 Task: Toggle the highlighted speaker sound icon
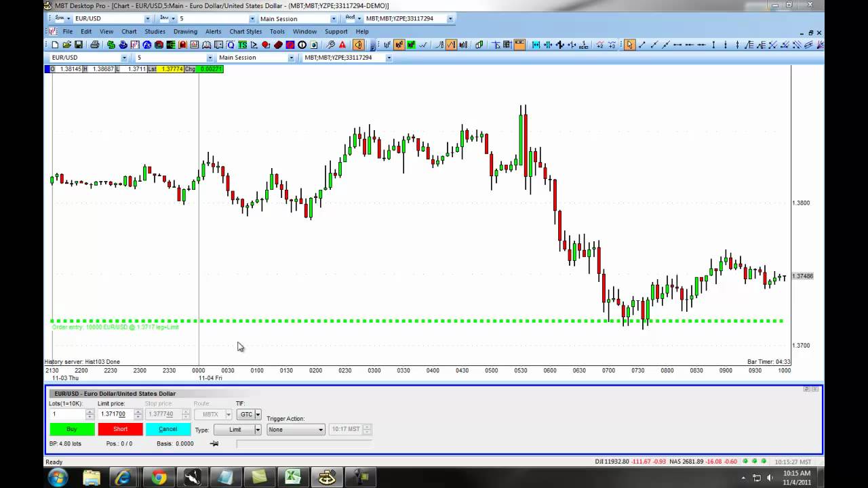pos(359,45)
